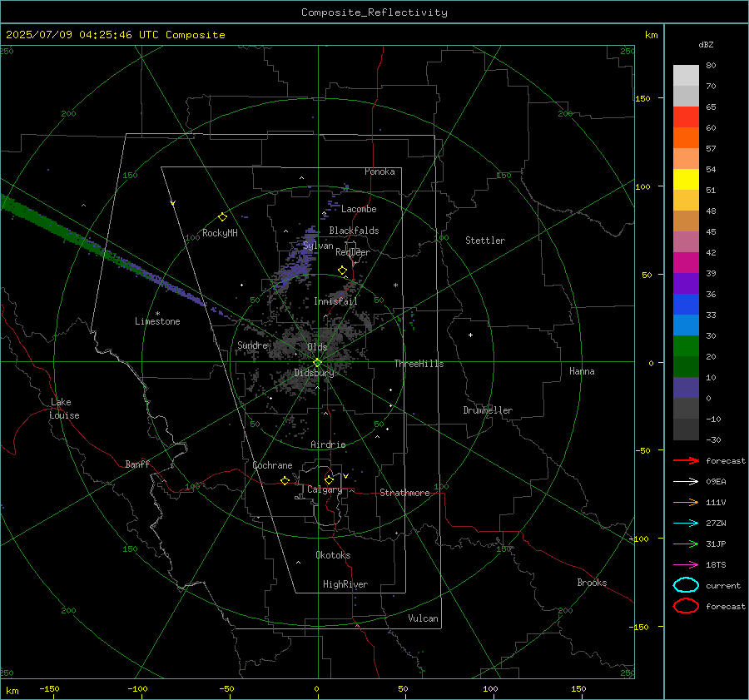Image resolution: width=749 pixels, height=700 pixels.
Task: Click the asterisk marker above Limestone
Action: click(x=157, y=314)
